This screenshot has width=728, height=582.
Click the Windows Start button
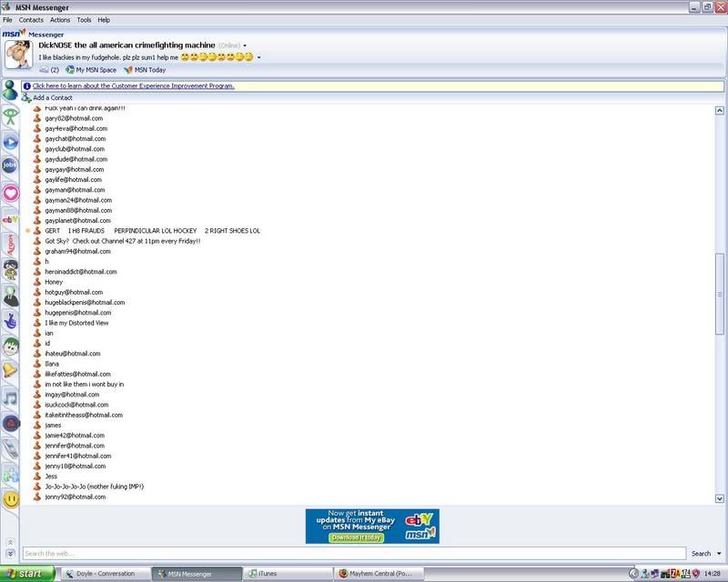coord(27,574)
